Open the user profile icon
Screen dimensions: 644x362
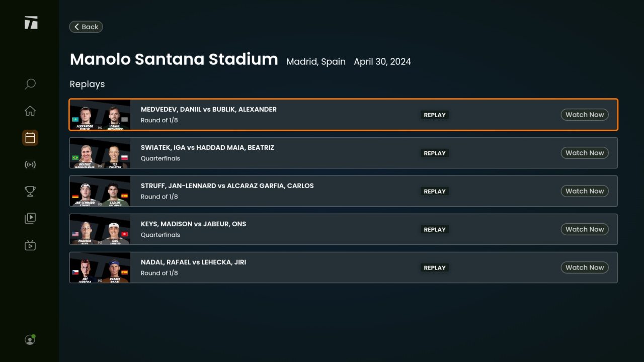[30, 340]
